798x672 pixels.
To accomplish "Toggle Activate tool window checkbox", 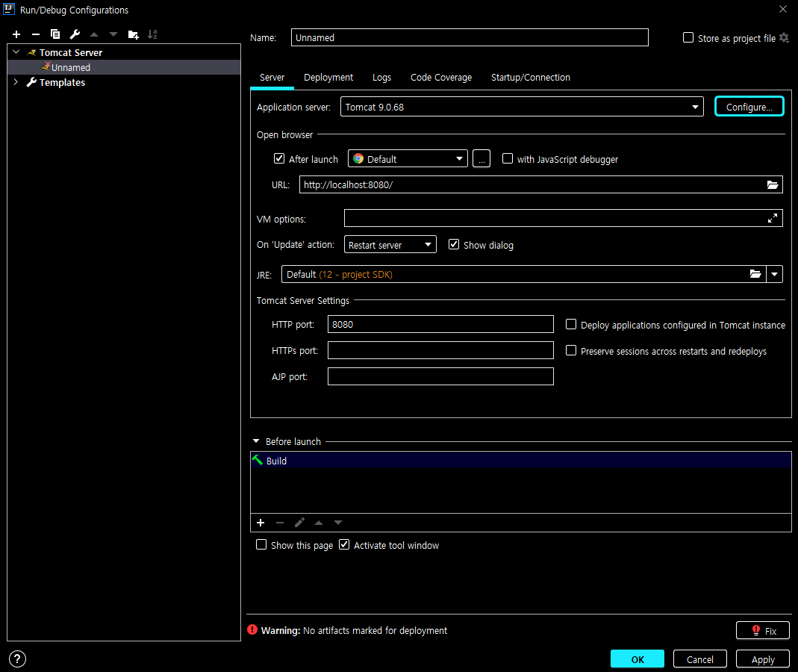I will 344,545.
